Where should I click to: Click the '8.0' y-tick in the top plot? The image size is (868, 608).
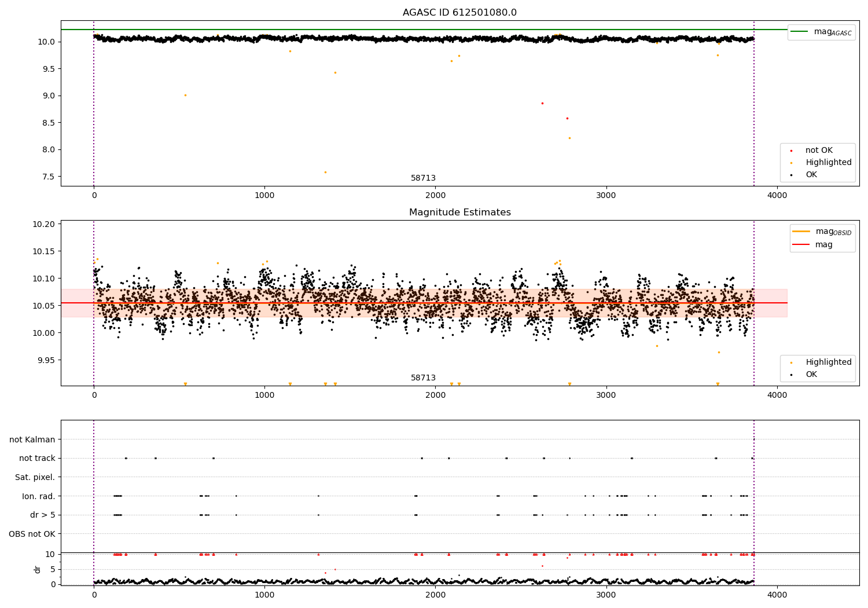49,150
